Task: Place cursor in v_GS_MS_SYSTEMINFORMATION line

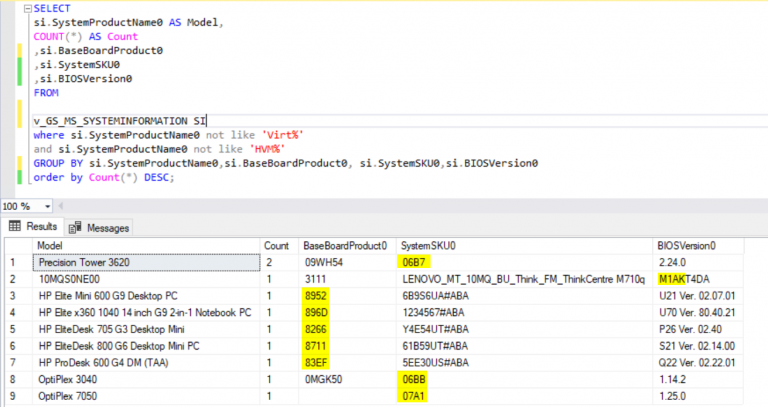Action: pyautogui.click(x=120, y=121)
